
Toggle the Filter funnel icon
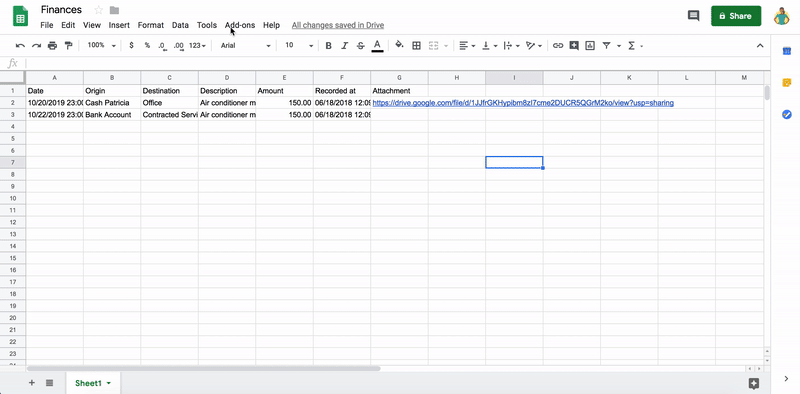point(606,45)
